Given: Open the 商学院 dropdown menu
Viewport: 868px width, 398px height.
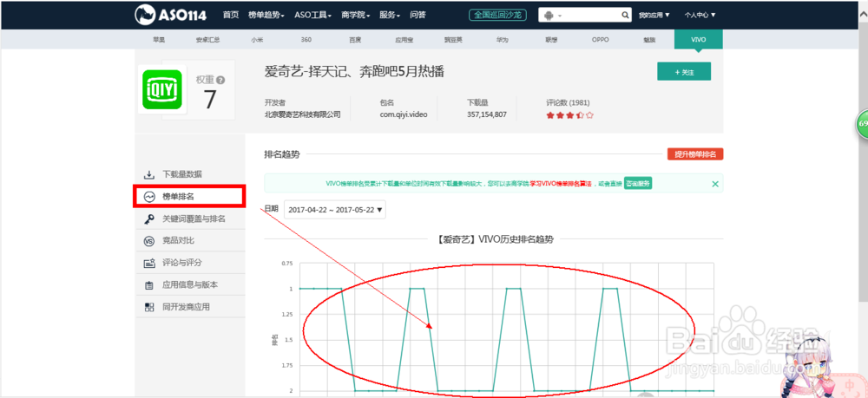Looking at the screenshot, I should tap(355, 15).
